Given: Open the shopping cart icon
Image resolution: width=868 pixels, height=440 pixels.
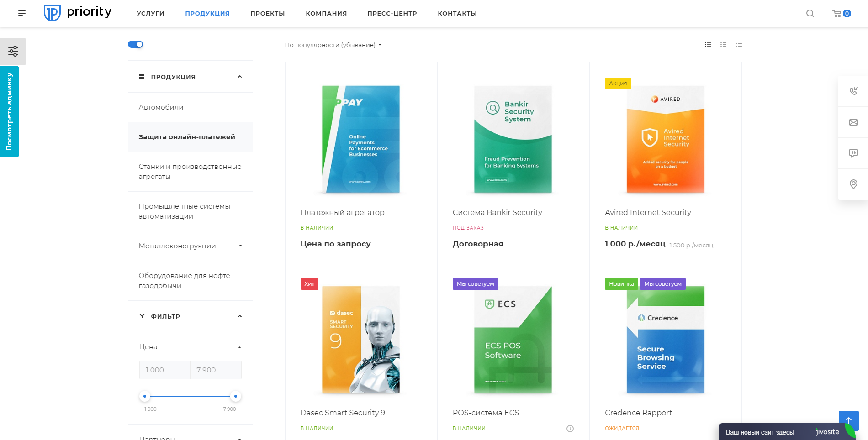Looking at the screenshot, I should pos(837,14).
